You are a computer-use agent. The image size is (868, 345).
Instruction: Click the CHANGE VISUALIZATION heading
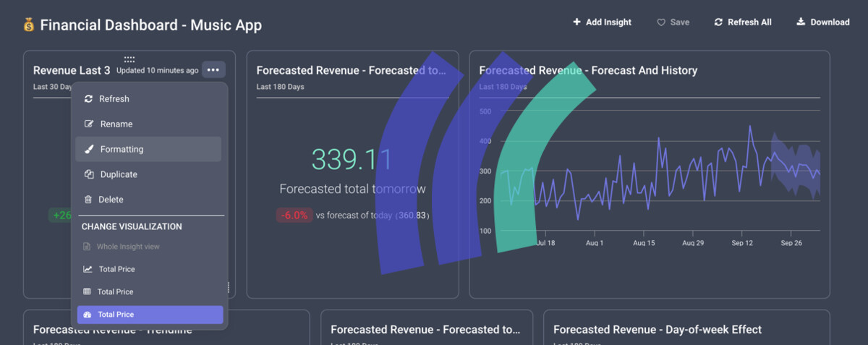coord(132,226)
